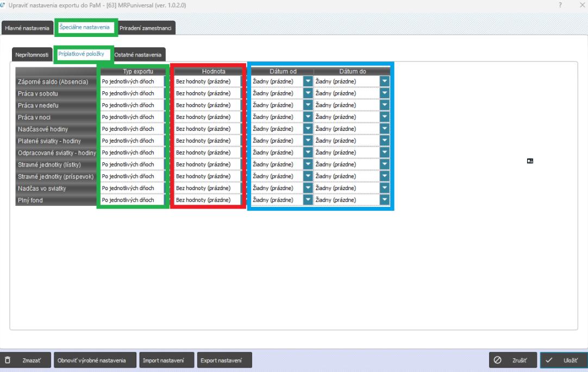Click the Zrušiť cancel button
Image resolution: width=588 pixels, height=372 pixels.
512,360
